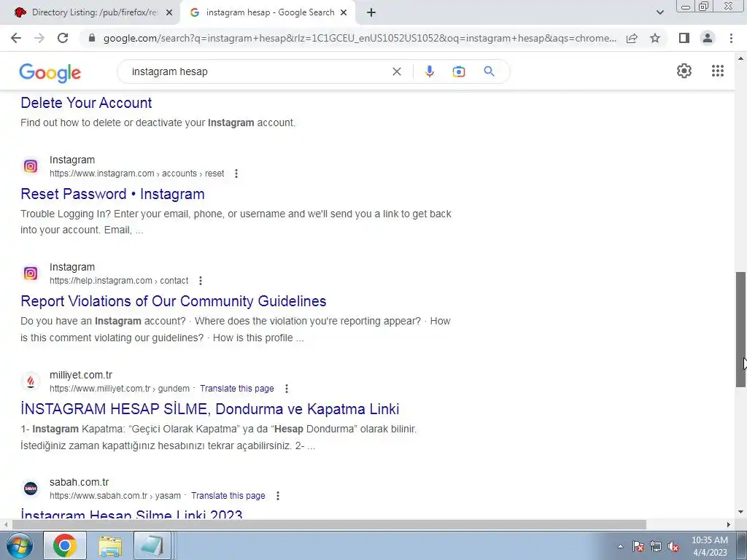747x560 pixels.
Task: Open more options for milliyet.com.tr result
Action: click(x=286, y=389)
